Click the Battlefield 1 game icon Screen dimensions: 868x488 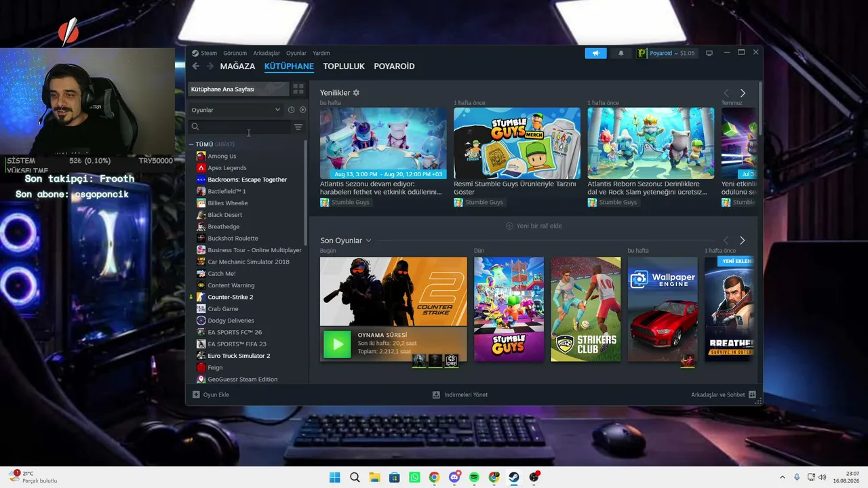201,191
